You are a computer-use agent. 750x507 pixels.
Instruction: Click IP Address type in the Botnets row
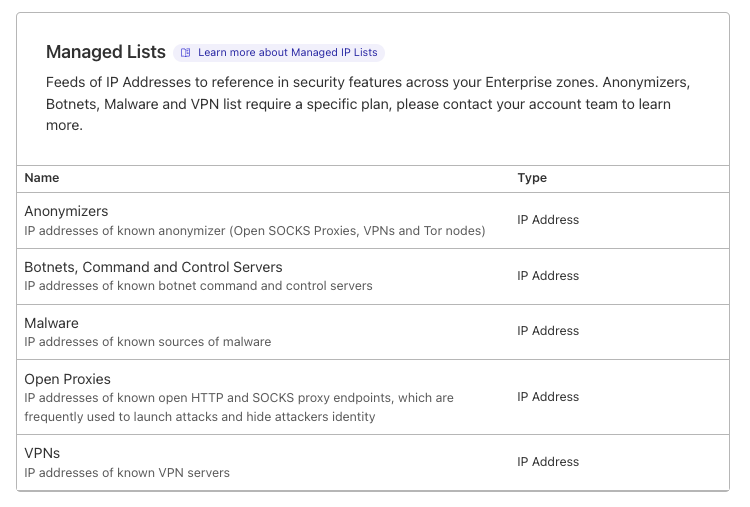[x=548, y=276]
